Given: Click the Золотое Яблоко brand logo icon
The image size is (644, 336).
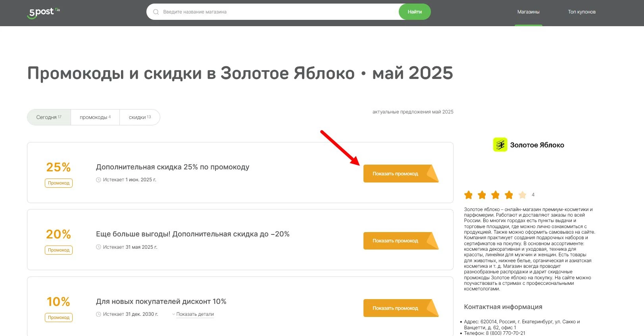Looking at the screenshot, I should tap(500, 144).
